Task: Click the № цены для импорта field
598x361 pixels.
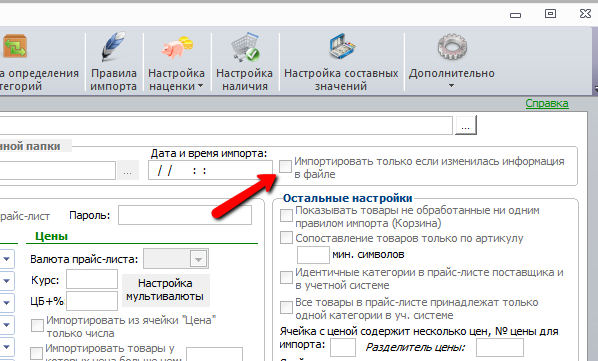Action: click(343, 348)
